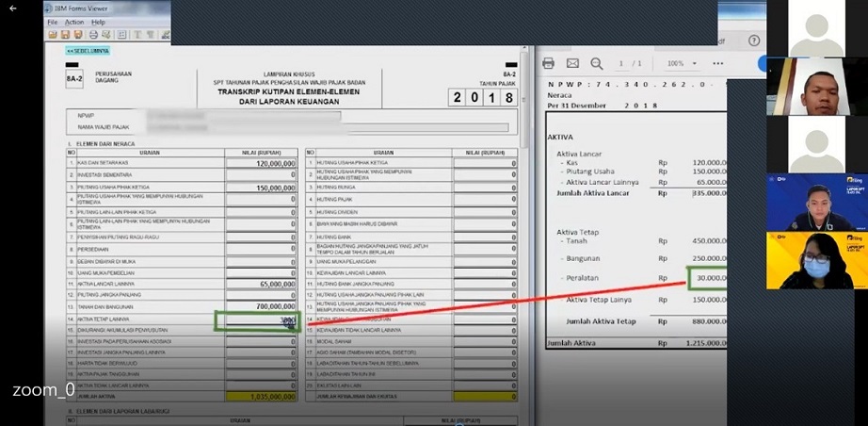Image resolution: width=868 pixels, height=426 pixels.
Task: Open the Action menu
Action: click(74, 22)
